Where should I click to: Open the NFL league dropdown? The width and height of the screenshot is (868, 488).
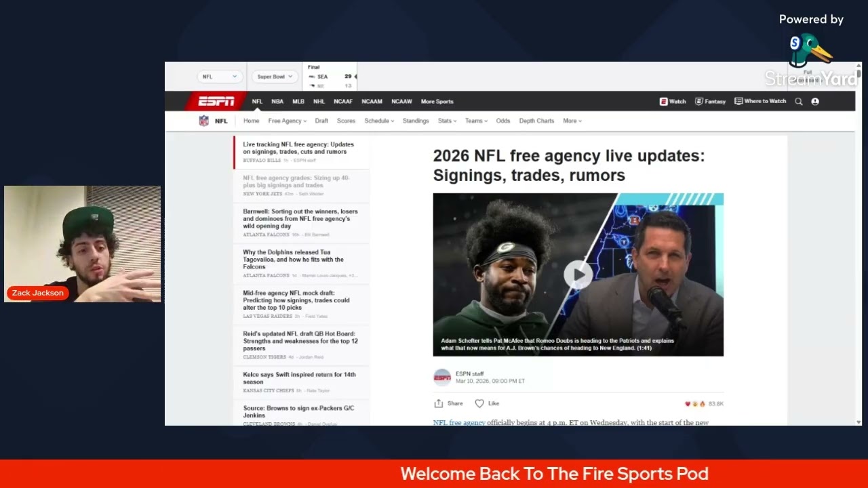point(219,77)
